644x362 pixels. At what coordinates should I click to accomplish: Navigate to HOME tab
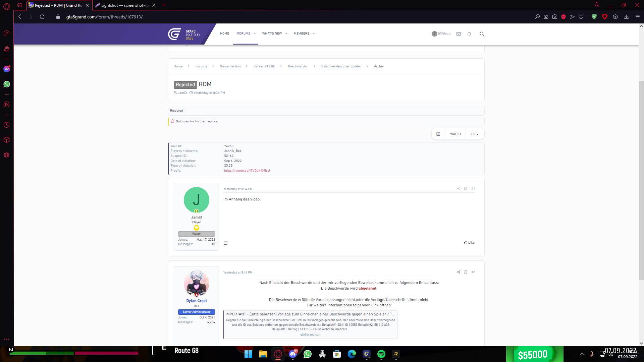point(225,34)
